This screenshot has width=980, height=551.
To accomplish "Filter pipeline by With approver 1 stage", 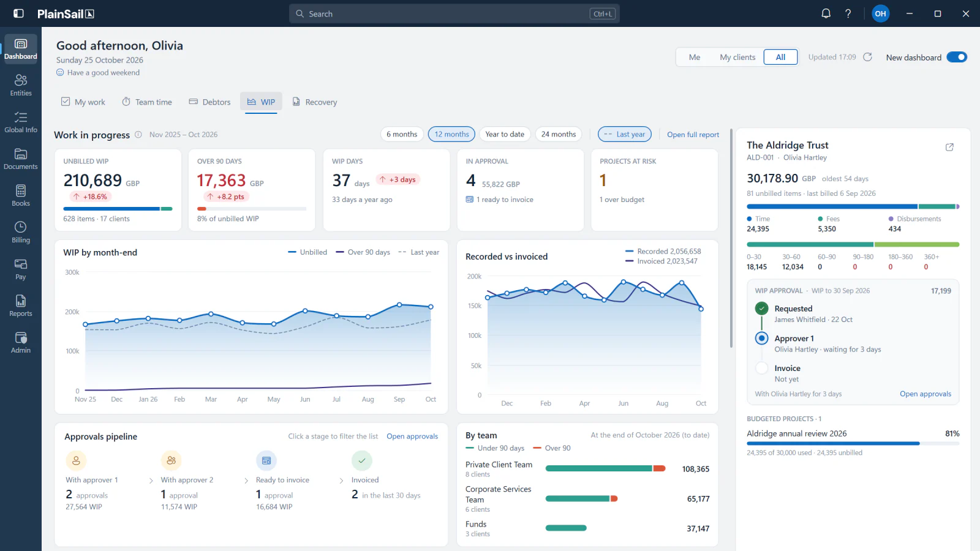I will point(104,481).
